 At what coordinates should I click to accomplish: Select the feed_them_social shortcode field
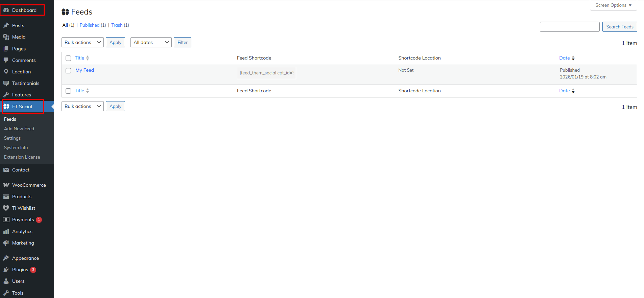coord(266,73)
